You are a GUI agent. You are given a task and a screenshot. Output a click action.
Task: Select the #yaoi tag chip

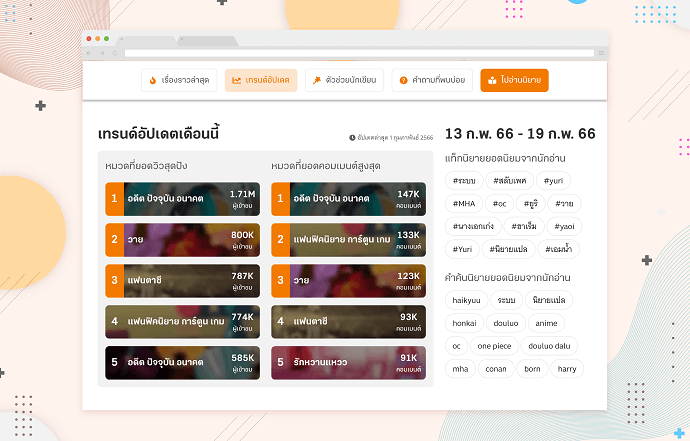566,226
